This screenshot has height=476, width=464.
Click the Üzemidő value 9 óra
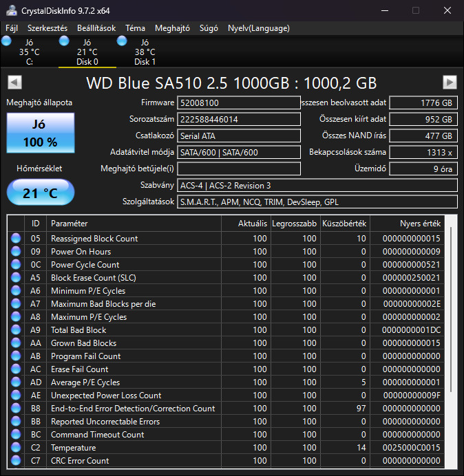pyautogui.click(x=423, y=169)
